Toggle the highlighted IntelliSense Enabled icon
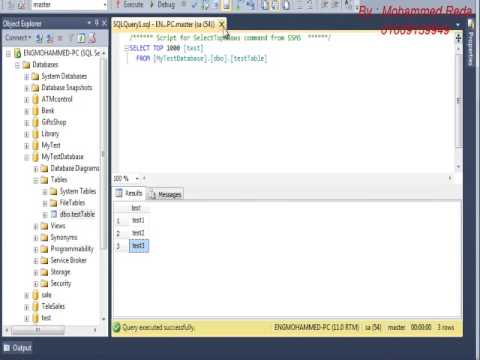The height and width of the screenshot is (360, 480). tap(226, 5)
